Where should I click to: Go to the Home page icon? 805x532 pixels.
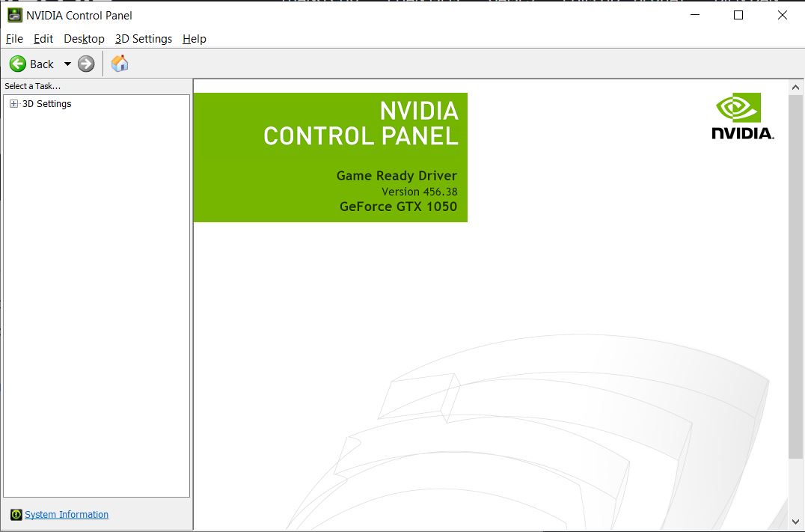(120, 64)
